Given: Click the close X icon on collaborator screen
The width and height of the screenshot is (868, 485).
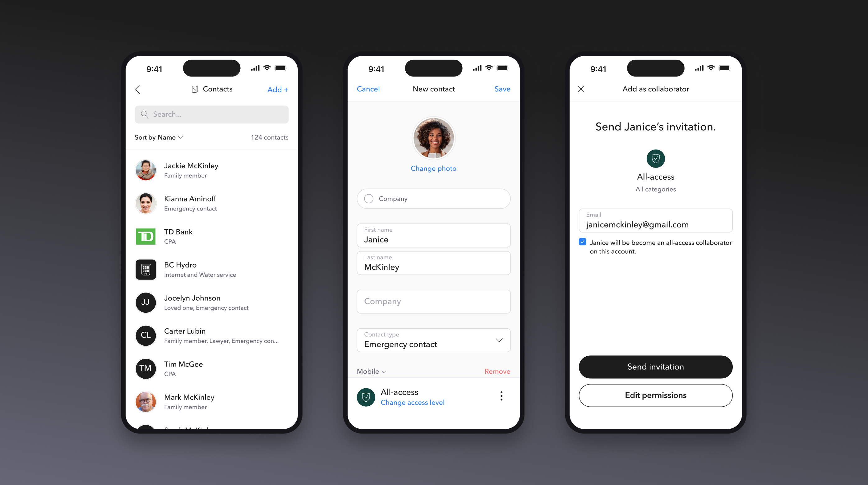Looking at the screenshot, I should 581,89.
